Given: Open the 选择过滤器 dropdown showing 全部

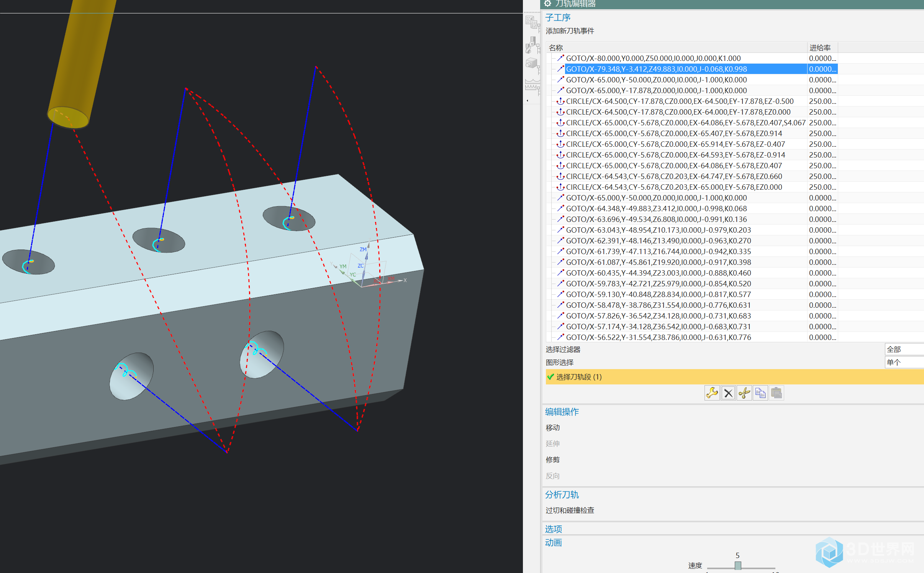Looking at the screenshot, I should pyautogui.click(x=904, y=349).
